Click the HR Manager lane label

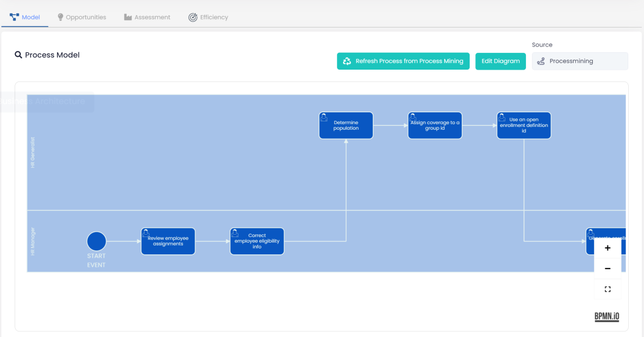coord(33,240)
